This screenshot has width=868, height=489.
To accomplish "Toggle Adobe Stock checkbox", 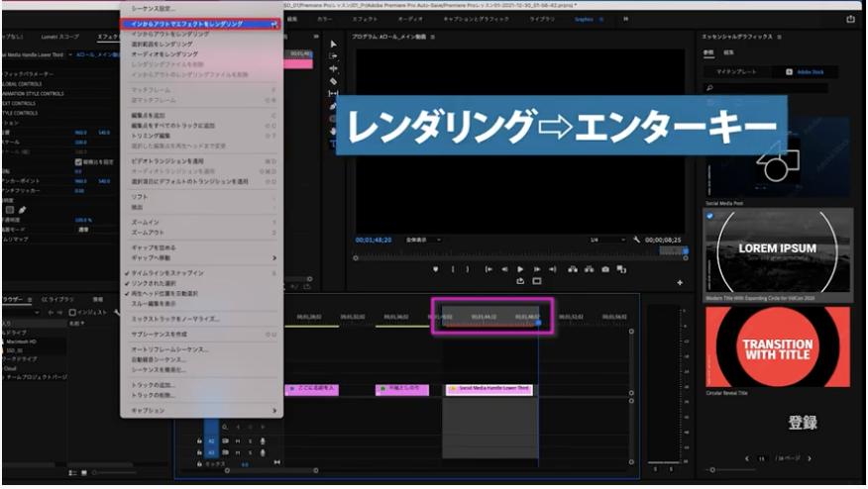I will [x=790, y=72].
